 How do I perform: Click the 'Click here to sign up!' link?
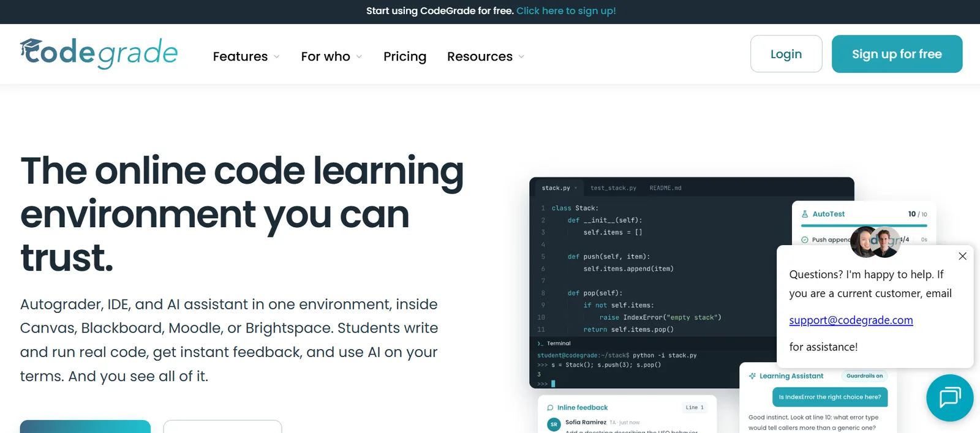566,11
